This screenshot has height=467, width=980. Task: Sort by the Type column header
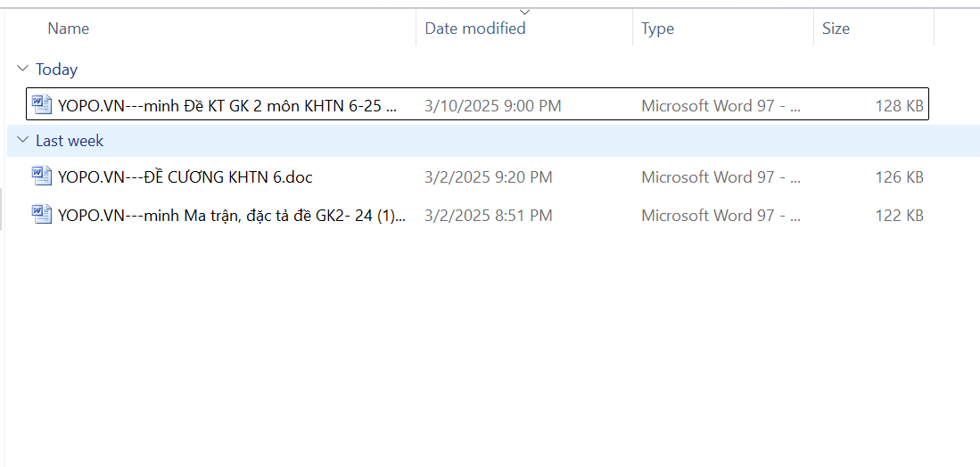tap(658, 29)
